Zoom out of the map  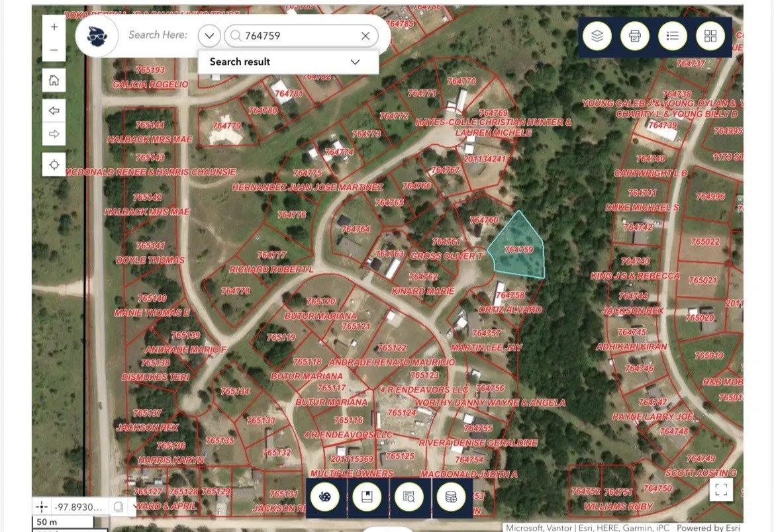pos(54,50)
